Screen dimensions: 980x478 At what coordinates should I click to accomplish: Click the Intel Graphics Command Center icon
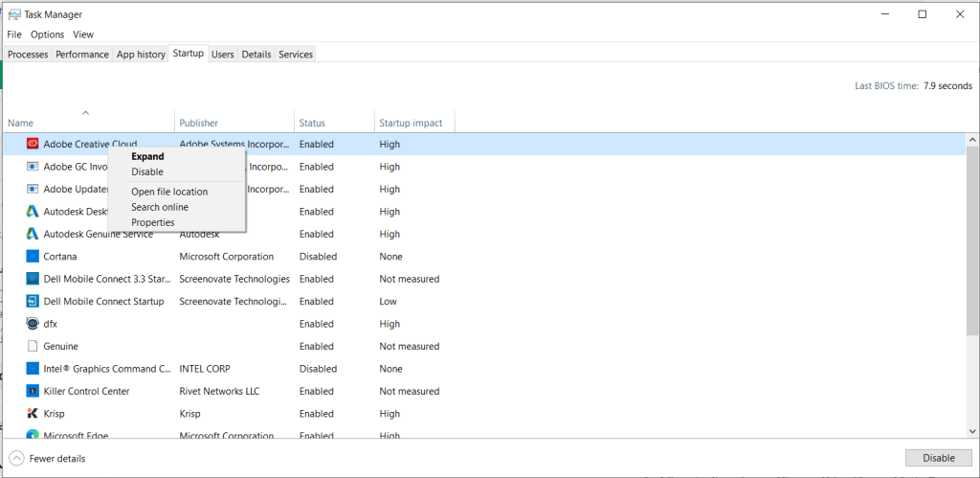pos(33,369)
